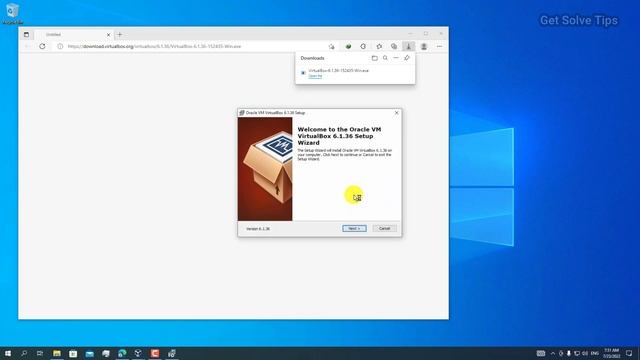Pin the Downloads panel

point(407,58)
